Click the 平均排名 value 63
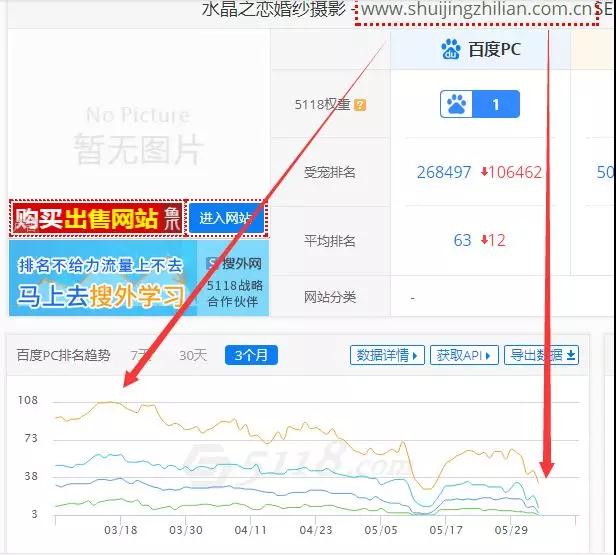Screen dimensions: 616x555 (x=462, y=240)
